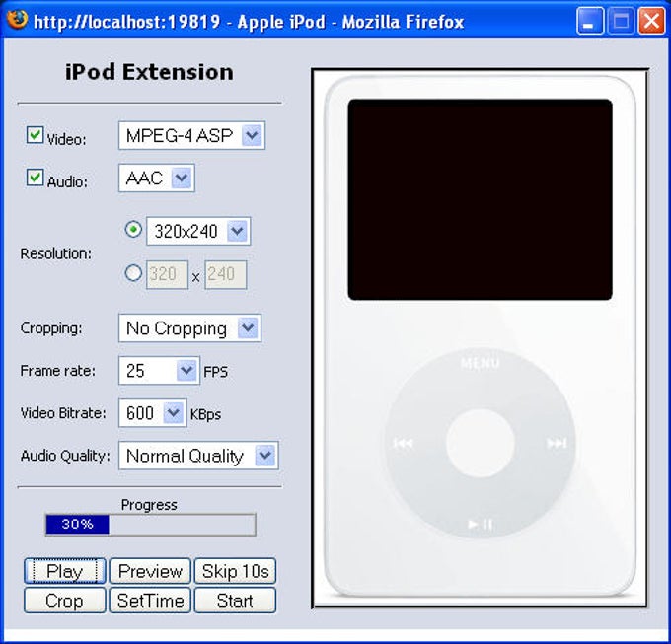Close the Firefox window

(651, 21)
